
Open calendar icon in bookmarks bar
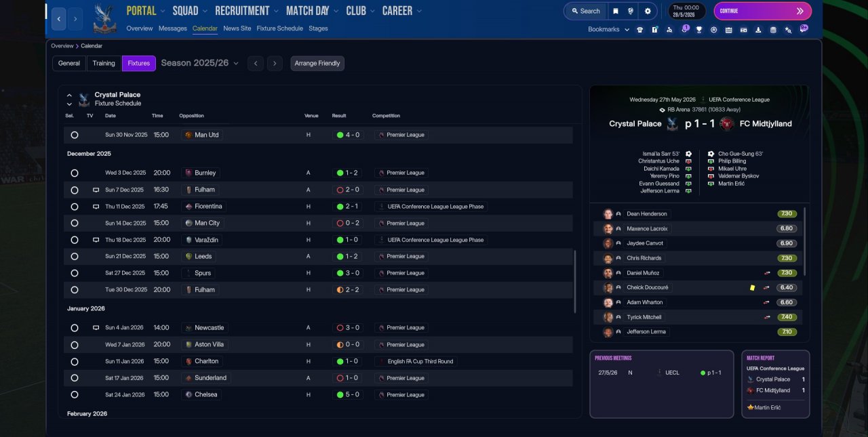[728, 30]
